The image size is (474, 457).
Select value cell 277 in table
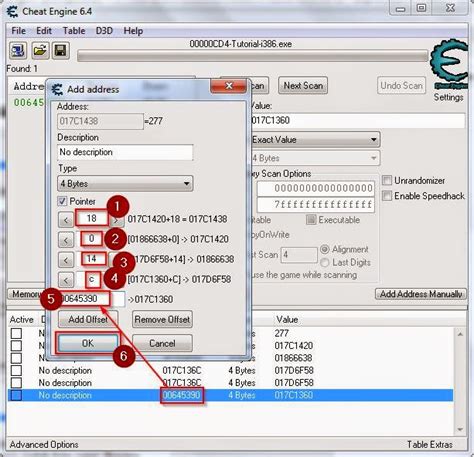pos(282,333)
